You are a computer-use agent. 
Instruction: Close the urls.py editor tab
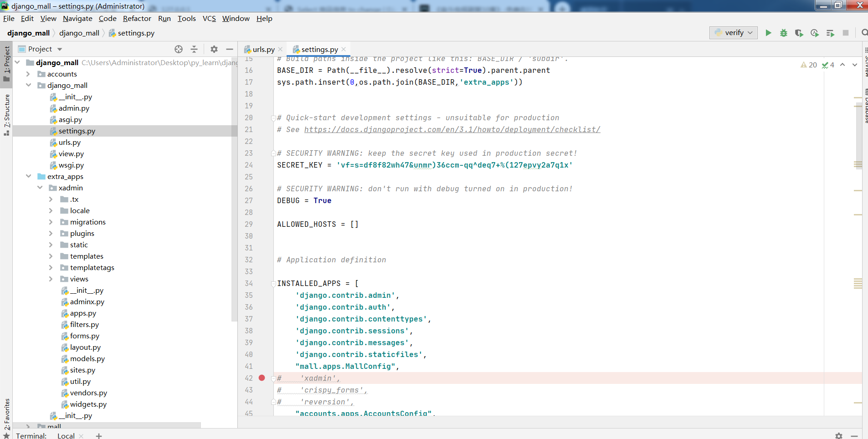pyautogui.click(x=280, y=49)
